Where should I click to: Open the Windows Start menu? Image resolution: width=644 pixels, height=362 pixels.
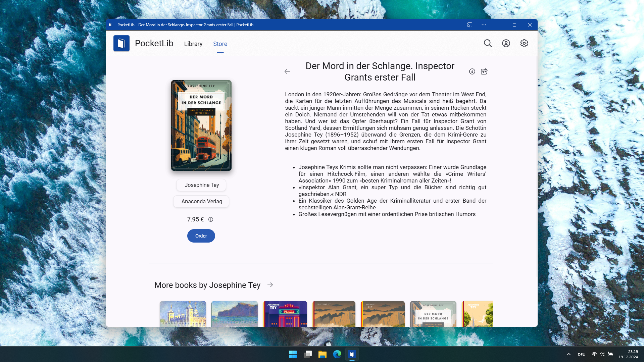(x=293, y=354)
